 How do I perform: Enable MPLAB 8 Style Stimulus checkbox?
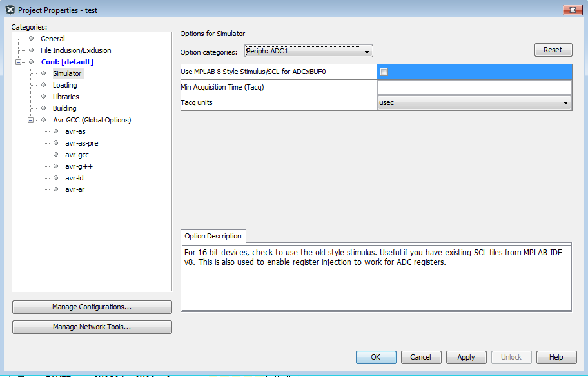pyautogui.click(x=384, y=72)
